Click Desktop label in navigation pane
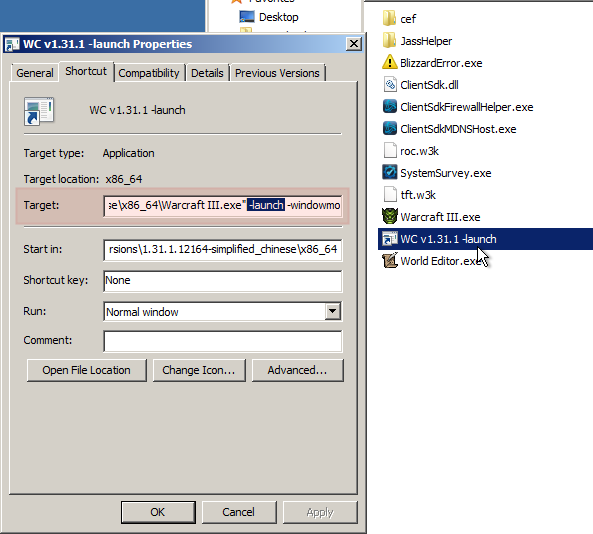The height and width of the screenshot is (534, 593). tap(279, 17)
